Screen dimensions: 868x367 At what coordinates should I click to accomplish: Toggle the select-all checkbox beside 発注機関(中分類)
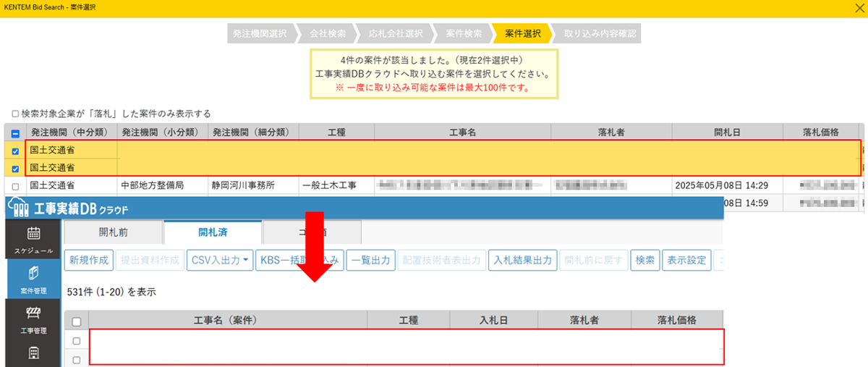point(16,132)
